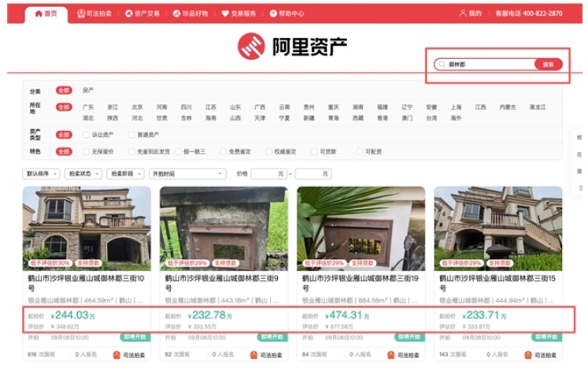The width and height of the screenshot is (588, 375).
Task: Click 司法拍卖 emblem on 三街19号 card
Action: [x=391, y=355]
